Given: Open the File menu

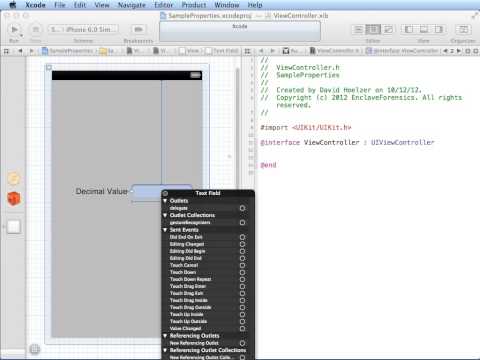Looking at the screenshot, I should pyautogui.click(x=60, y=5).
